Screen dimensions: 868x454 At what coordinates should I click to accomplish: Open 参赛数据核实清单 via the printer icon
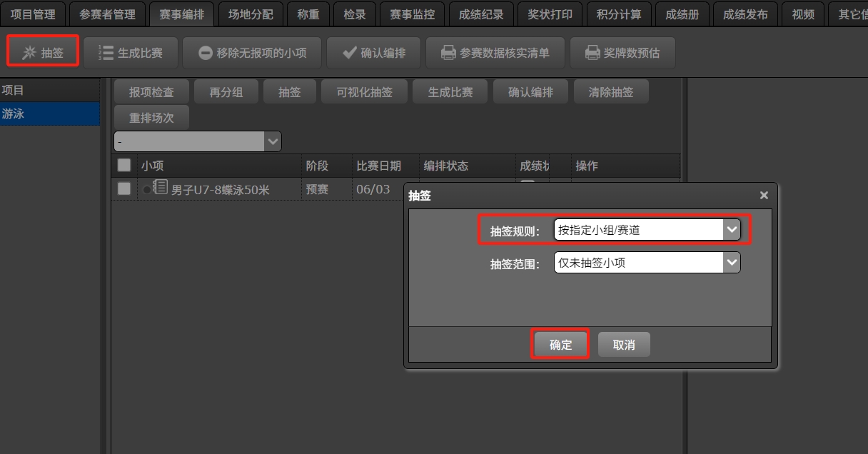tap(449, 52)
